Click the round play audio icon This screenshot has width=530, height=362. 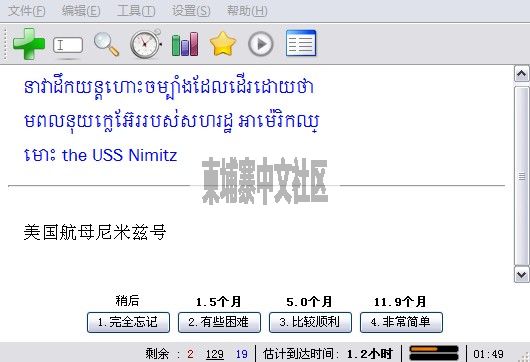261,44
